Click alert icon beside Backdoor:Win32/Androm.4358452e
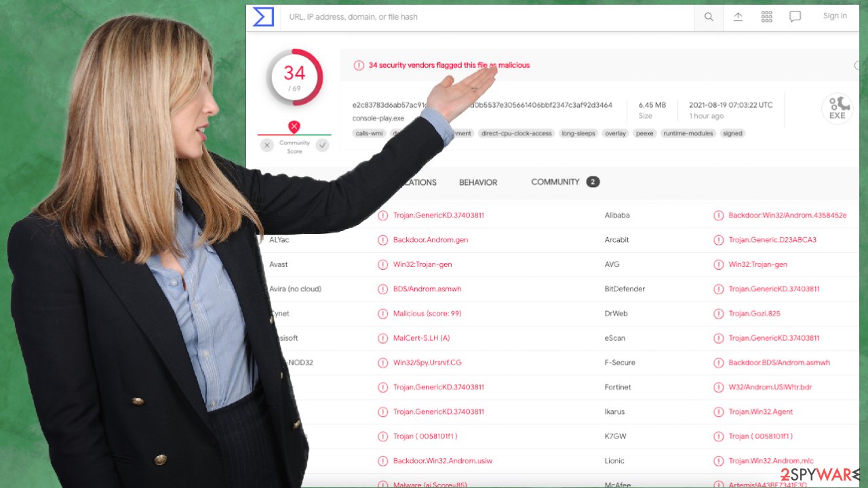 (719, 216)
